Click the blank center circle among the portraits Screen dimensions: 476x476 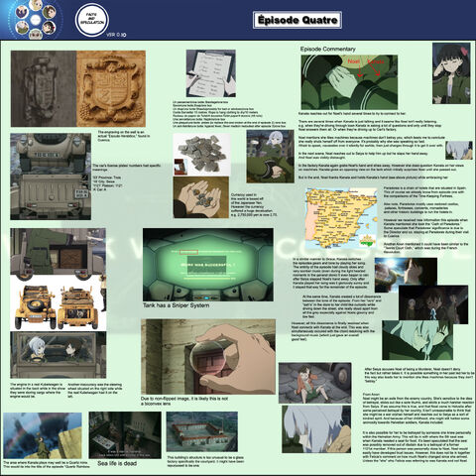[x=36, y=20]
